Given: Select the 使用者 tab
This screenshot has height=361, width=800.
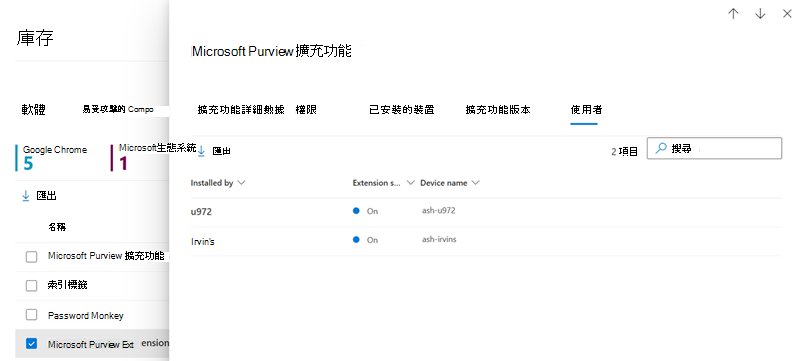Looking at the screenshot, I should tap(586, 110).
